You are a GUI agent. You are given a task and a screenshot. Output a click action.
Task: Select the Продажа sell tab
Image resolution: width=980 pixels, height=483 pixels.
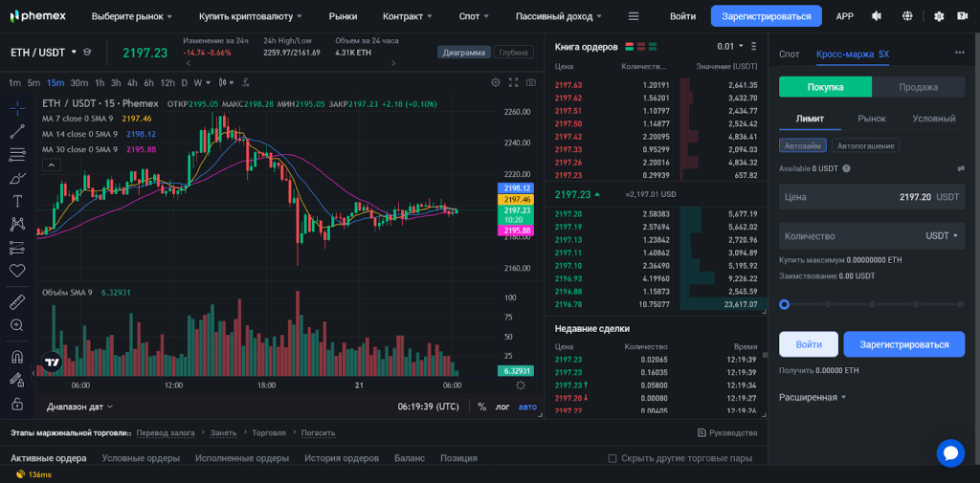[918, 87]
